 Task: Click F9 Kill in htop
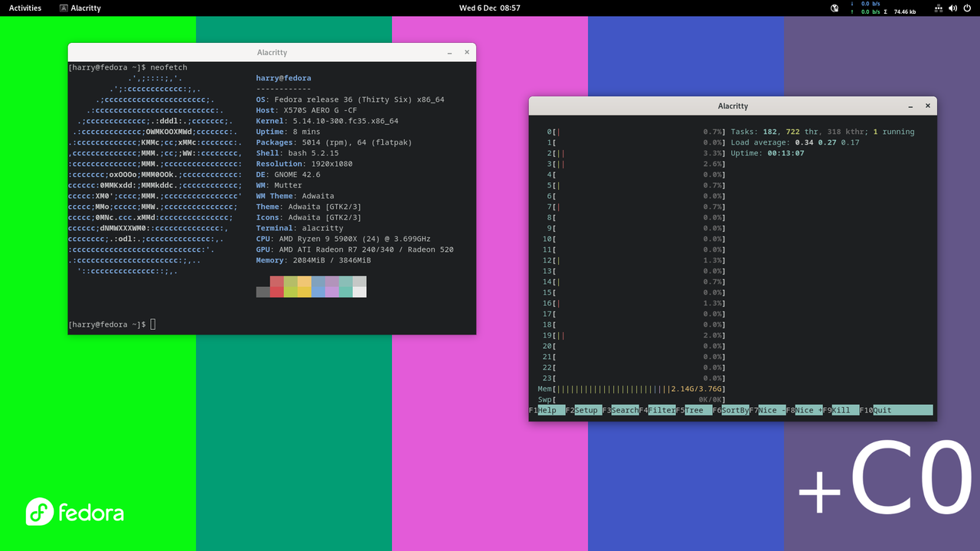point(841,410)
